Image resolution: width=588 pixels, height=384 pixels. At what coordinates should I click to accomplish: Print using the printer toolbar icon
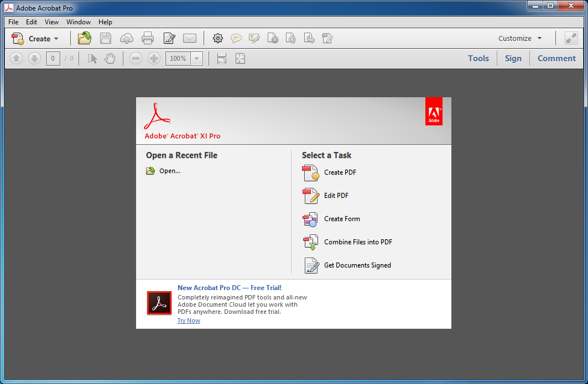pos(147,38)
